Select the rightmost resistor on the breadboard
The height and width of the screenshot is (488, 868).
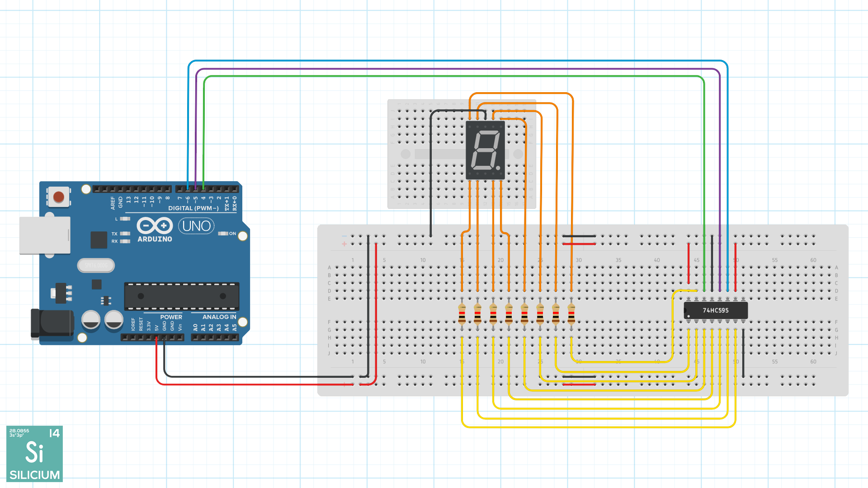tap(571, 313)
